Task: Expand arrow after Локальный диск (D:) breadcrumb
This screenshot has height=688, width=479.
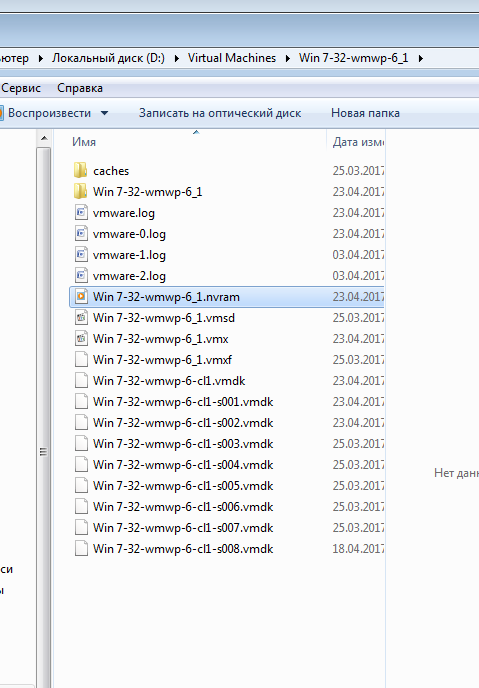Action: click(176, 58)
